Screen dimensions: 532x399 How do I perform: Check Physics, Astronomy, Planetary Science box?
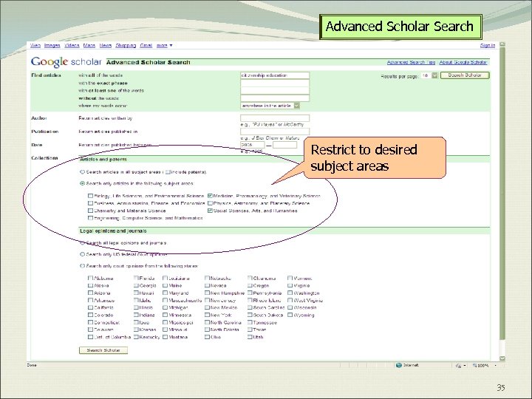[x=210, y=203]
